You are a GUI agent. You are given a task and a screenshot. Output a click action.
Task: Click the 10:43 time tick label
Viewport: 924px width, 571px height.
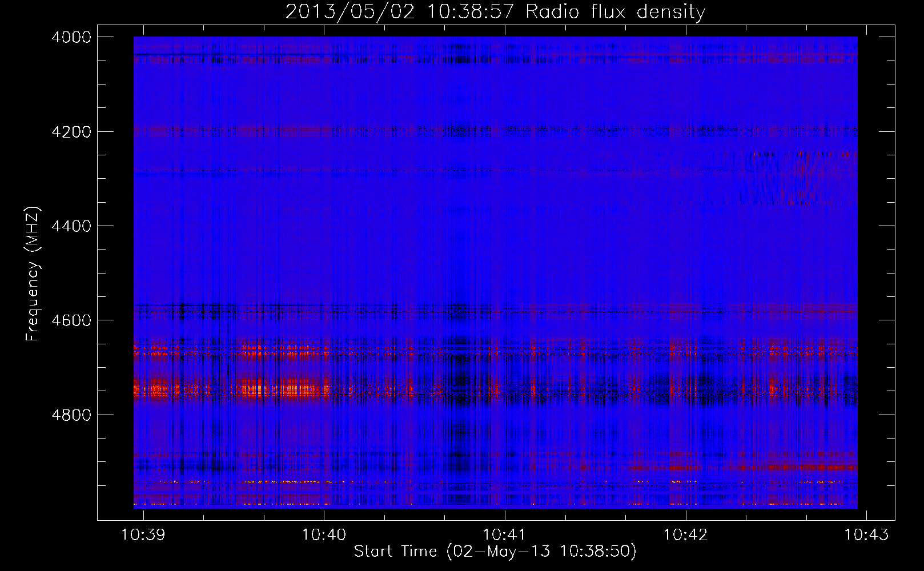[867, 534]
